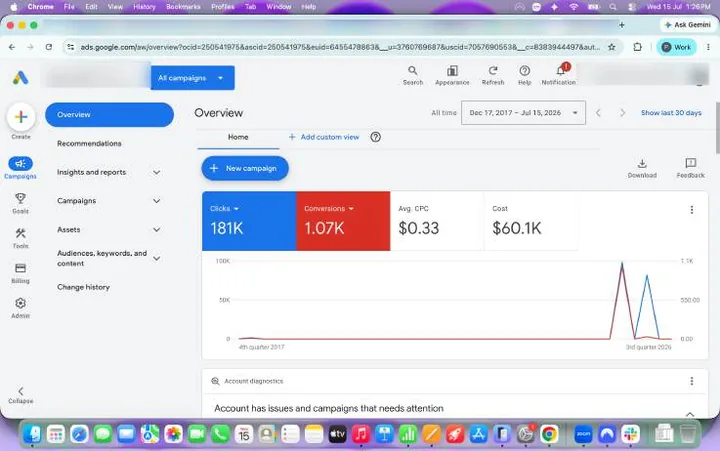Open Finder from the Dock

[x=32, y=434]
